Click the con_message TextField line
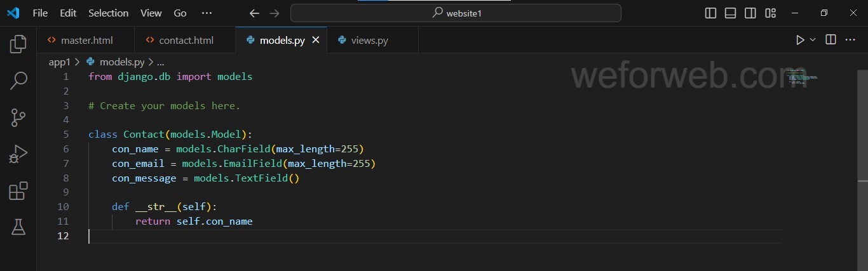Viewport: 868px width, 271px height. [x=205, y=178]
